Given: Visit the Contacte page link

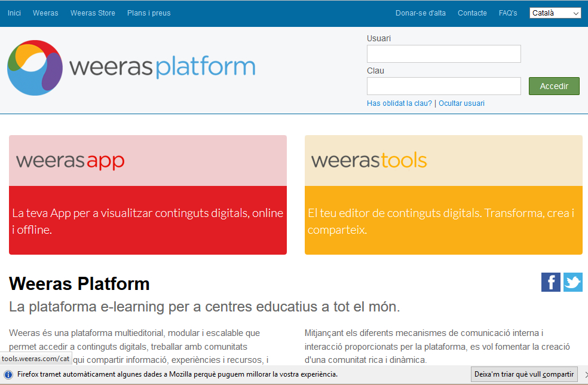Looking at the screenshot, I should click(x=472, y=13).
